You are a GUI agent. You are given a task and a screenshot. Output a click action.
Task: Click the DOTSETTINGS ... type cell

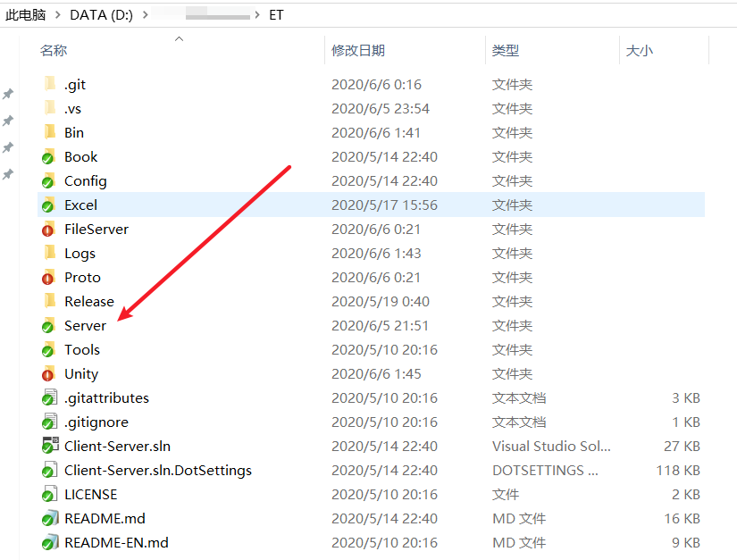(x=545, y=471)
